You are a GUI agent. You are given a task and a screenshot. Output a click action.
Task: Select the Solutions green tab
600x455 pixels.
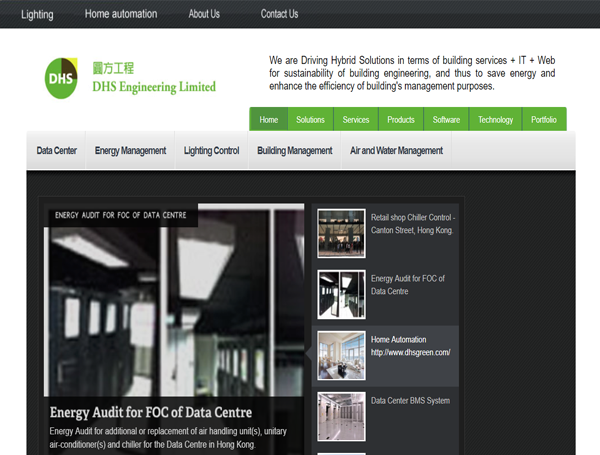(x=310, y=120)
